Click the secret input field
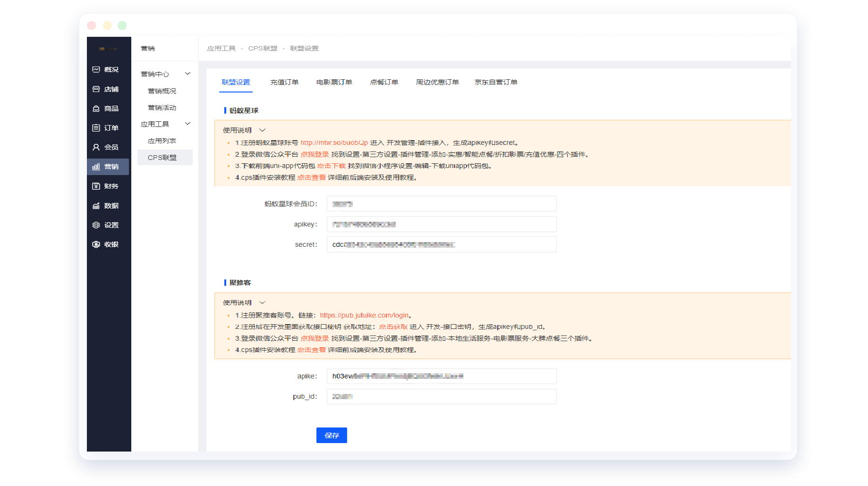868x486 pixels. tap(441, 244)
